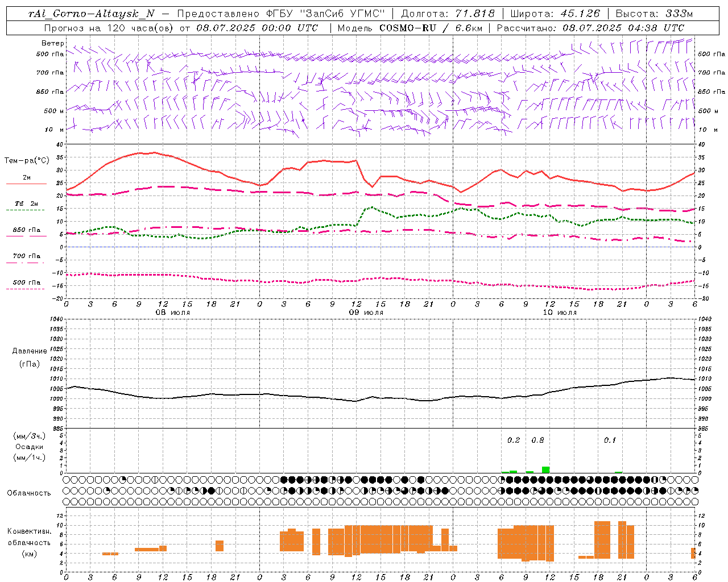The height and width of the screenshot is (582, 728).
Task: Click the 10 июля date label
Action: click(x=559, y=313)
